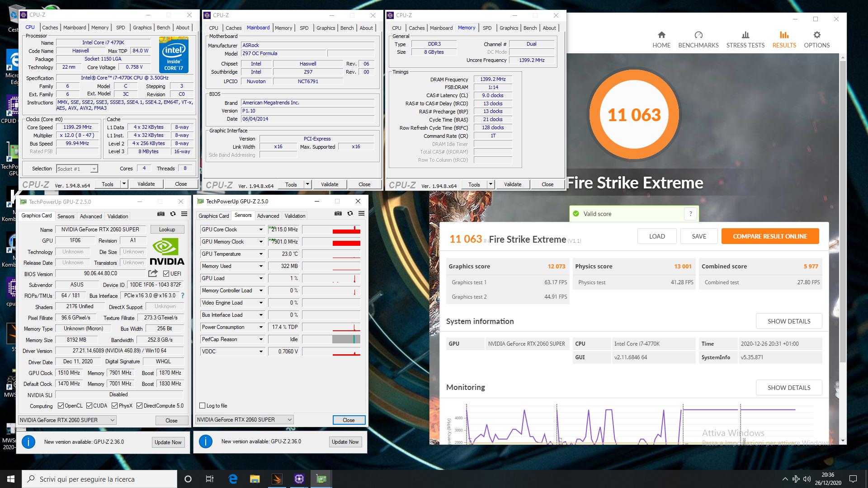Viewport: 868px width, 488px height.
Task: Click the Windows search box on taskbar
Action: [x=99, y=479]
